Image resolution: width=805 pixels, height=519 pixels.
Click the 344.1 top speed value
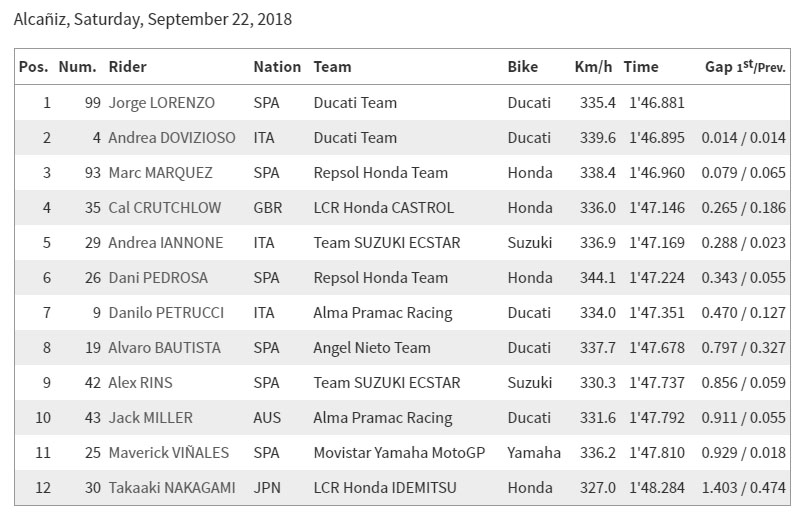(x=598, y=278)
